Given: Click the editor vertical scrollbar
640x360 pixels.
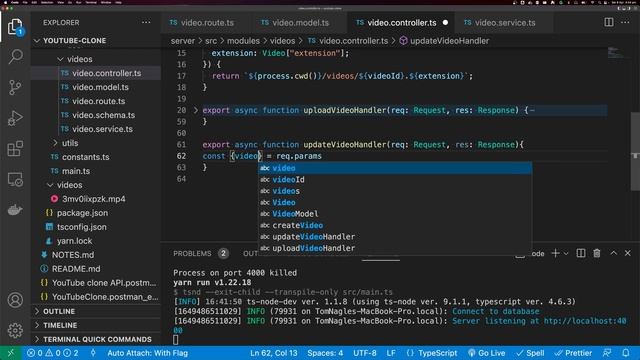Looking at the screenshot, I should 636,151.
